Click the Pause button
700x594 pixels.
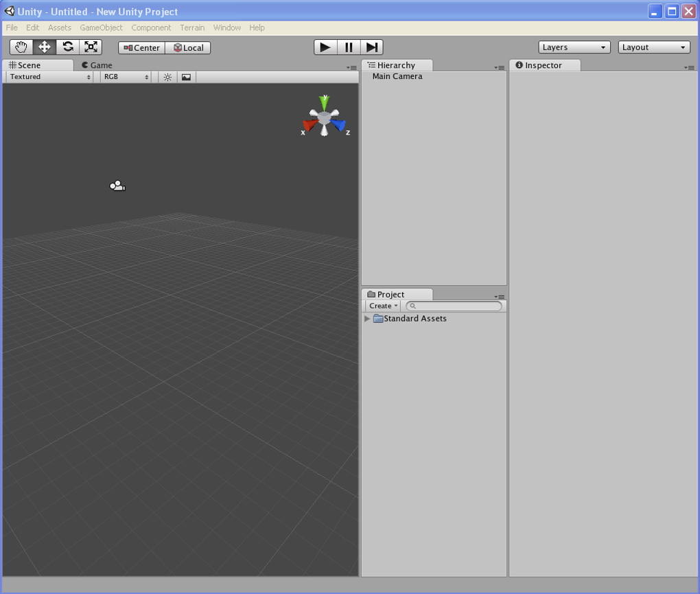tap(349, 47)
